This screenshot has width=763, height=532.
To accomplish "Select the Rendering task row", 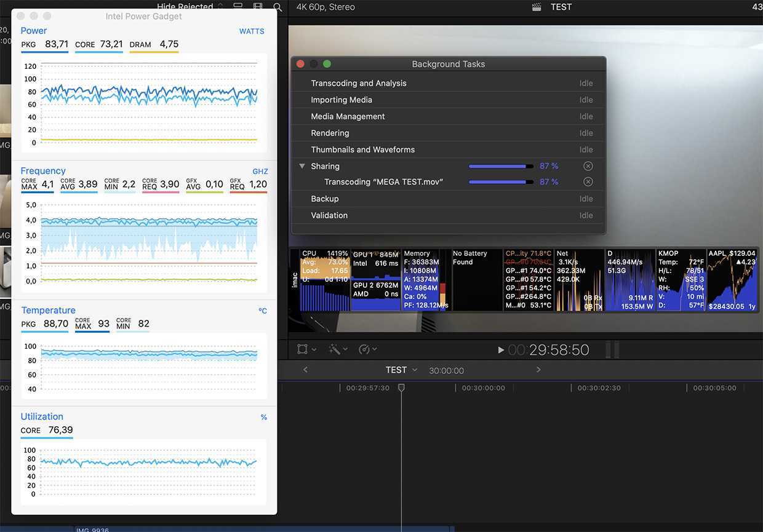I will pyautogui.click(x=448, y=133).
